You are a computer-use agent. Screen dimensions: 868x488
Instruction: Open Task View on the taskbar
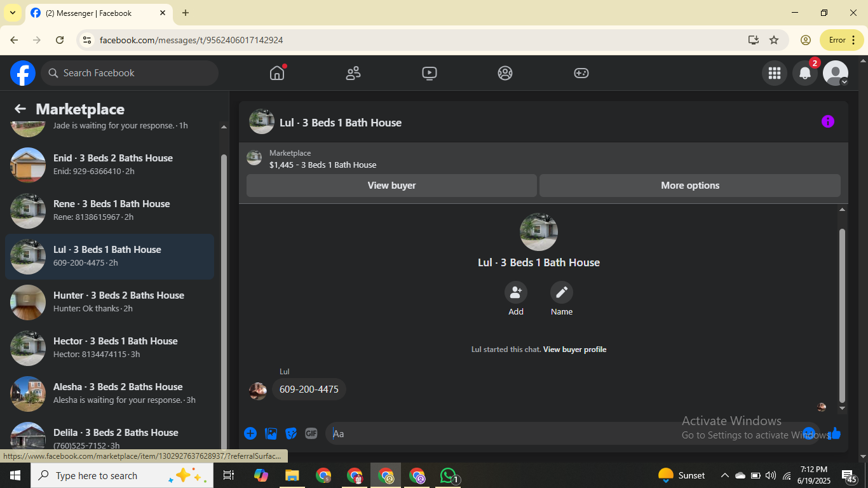pos(229,475)
